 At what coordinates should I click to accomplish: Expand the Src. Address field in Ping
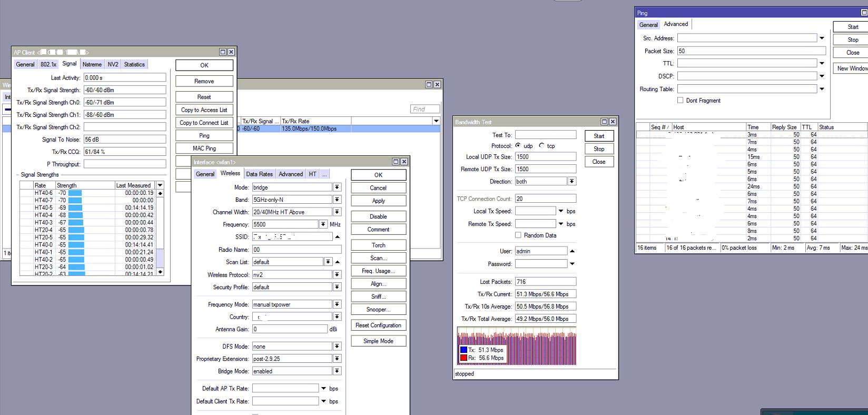(x=822, y=38)
